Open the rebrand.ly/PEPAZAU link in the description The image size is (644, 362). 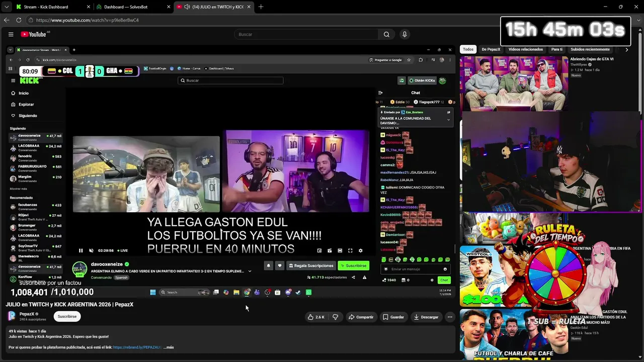(137, 347)
